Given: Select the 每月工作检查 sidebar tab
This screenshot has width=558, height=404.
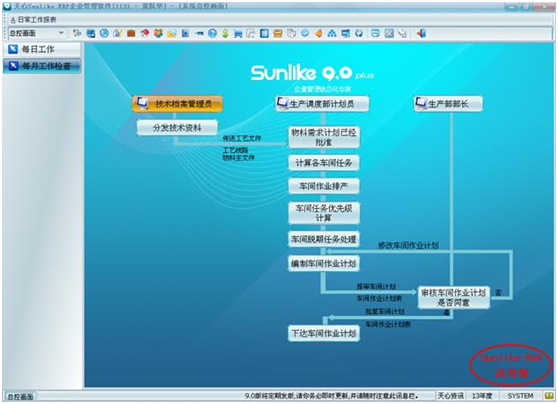Looking at the screenshot, I should pyautogui.click(x=42, y=66).
